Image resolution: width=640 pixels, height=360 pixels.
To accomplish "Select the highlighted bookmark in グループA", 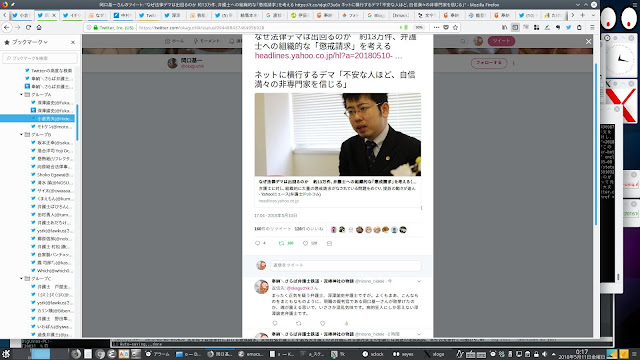I will point(38,118).
